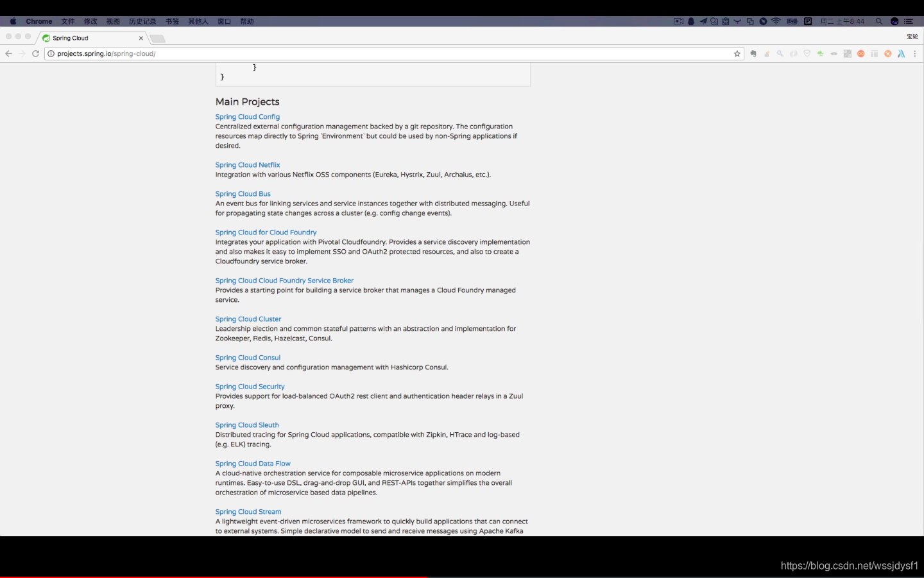Screen dimensions: 924x578
Task: Open the Spring Cloud Security link
Action: (250, 387)
